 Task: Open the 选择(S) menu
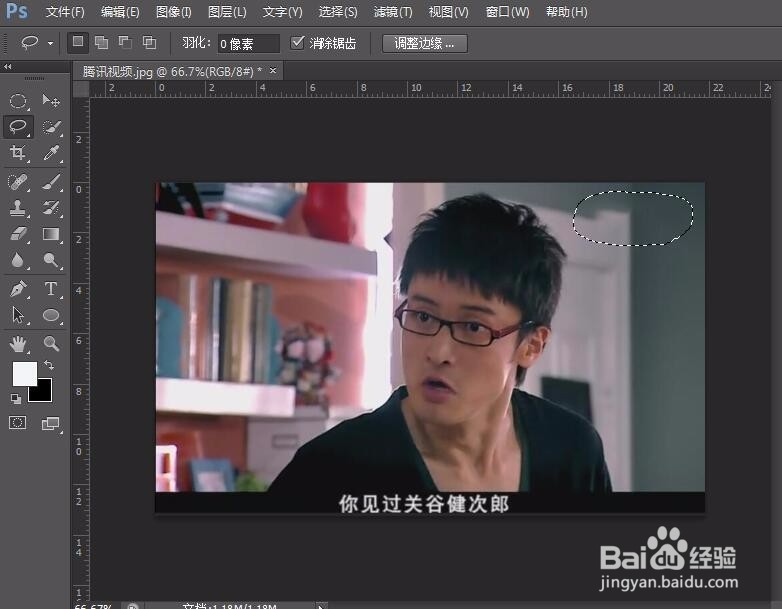click(338, 11)
